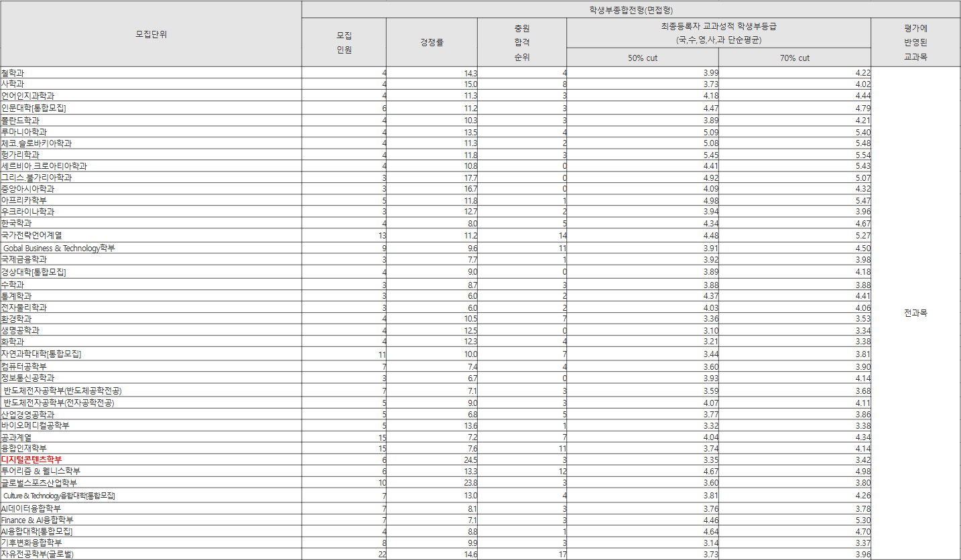Image resolution: width=961 pixels, height=560 pixels.
Task: Select the red 디지털콘텐츠학부 row label
Action: pyautogui.click(x=31, y=460)
